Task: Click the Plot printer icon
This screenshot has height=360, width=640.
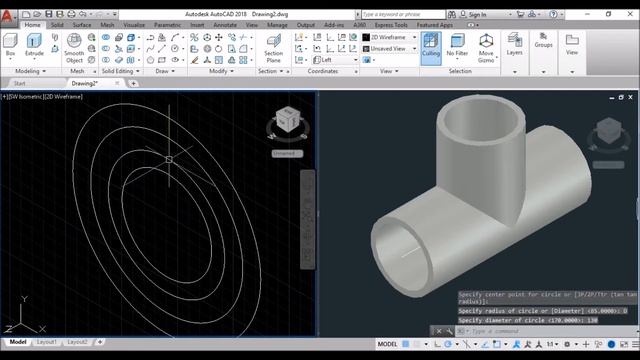Action: point(71,14)
